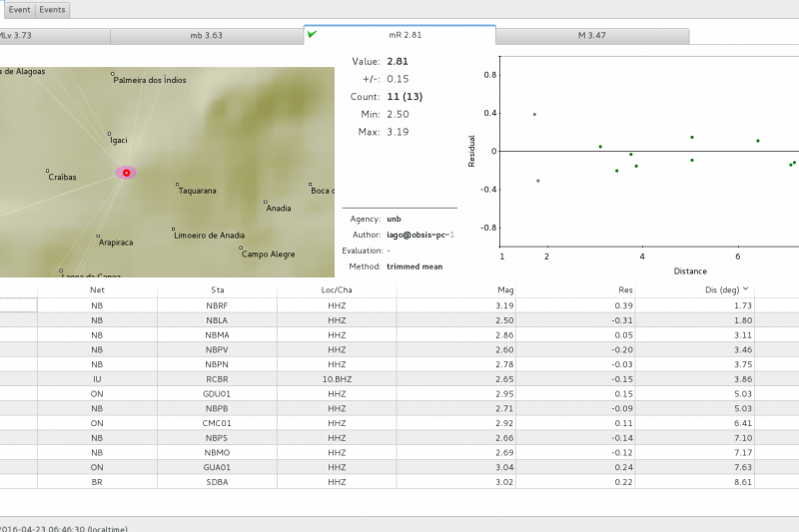Select the MLv 3.73 magnitude tab

[50, 35]
